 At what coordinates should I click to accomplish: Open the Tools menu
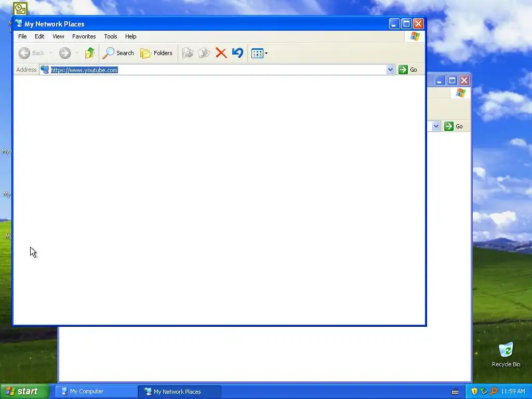pyautogui.click(x=110, y=36)
